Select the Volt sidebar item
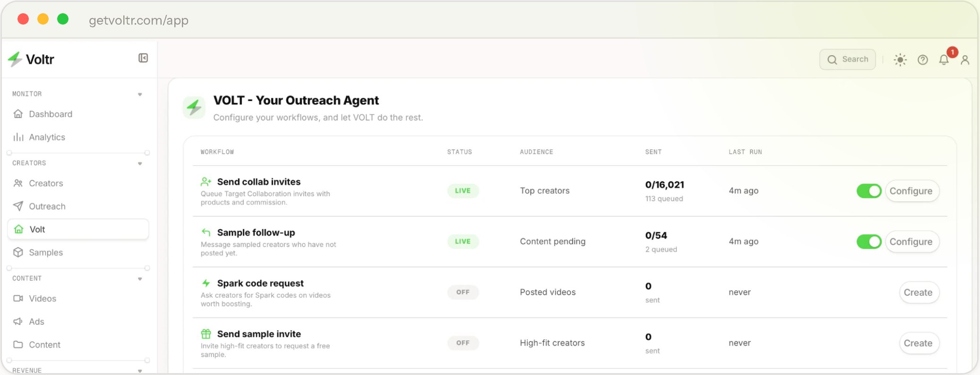980x375 pixels. pos(78,229)
